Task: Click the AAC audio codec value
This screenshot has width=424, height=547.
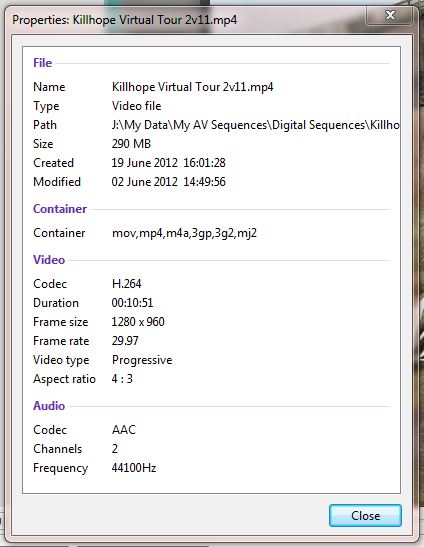Action: [124, 430]
